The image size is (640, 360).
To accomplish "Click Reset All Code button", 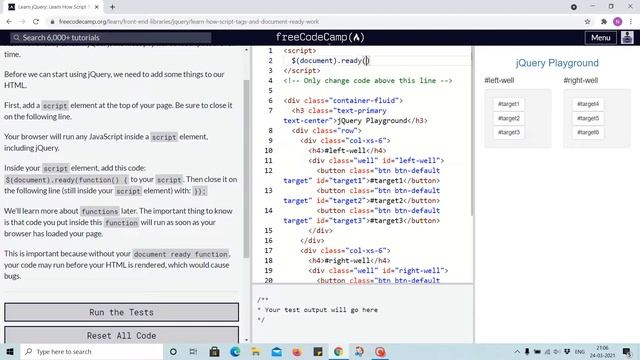I will click(122, 335).
